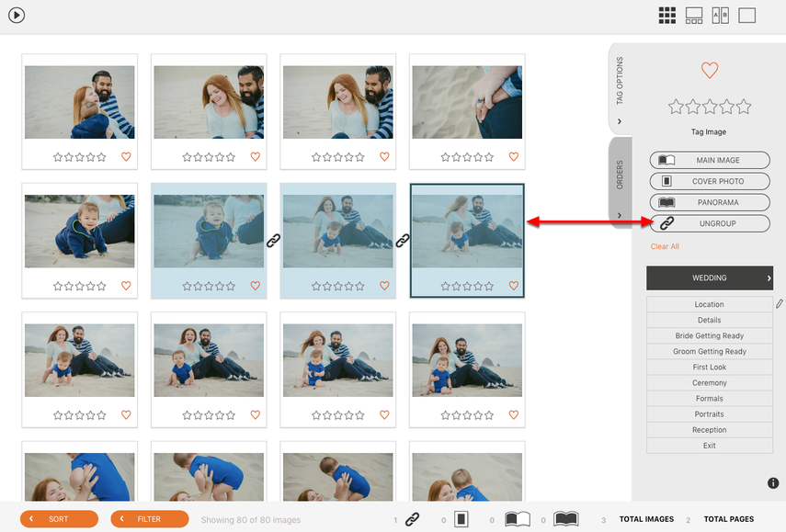The image size is (786, 532).
Task: Click the Main Image button
Action: [710, 160]
